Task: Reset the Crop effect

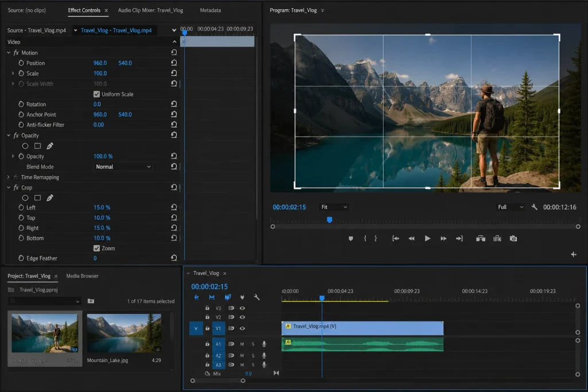Action: [x=174, y=187]
